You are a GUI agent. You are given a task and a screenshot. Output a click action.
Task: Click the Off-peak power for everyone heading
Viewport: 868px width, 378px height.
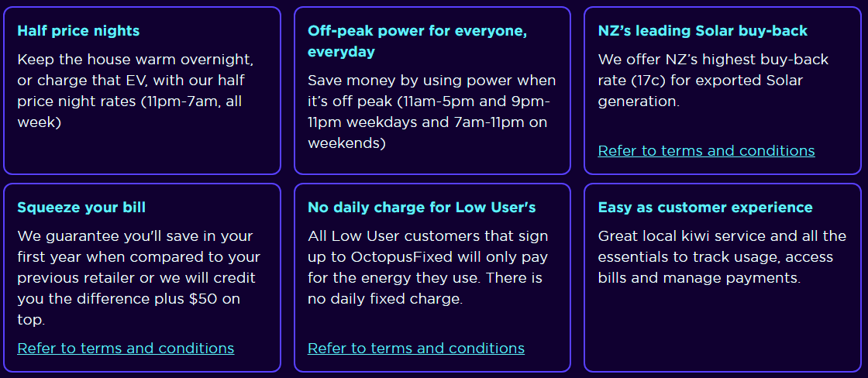point(418,42)
